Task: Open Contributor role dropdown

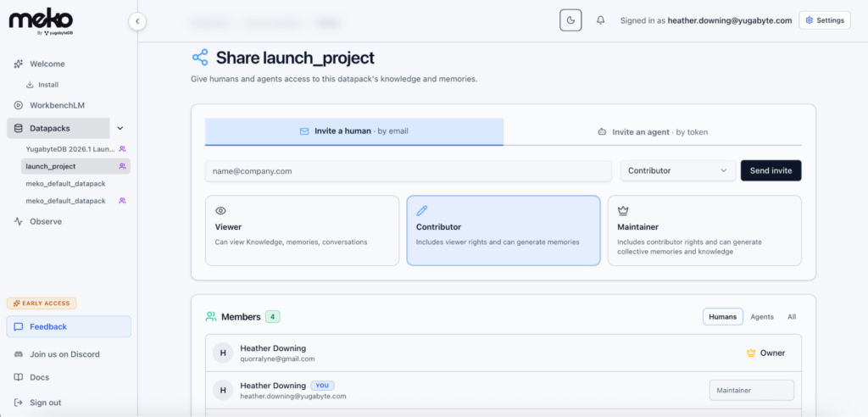Action: (677, 170)
